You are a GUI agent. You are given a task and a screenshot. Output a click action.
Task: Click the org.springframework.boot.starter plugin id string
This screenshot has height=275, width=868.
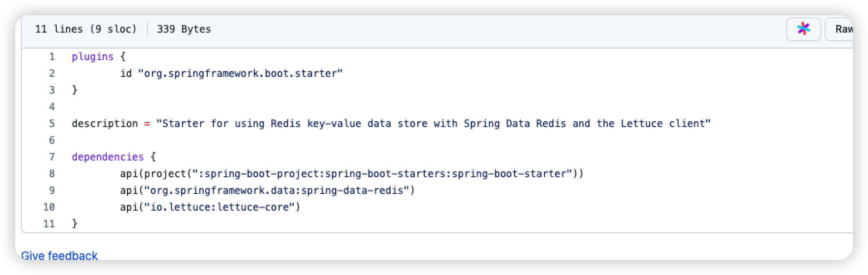[x=241, y=73]
